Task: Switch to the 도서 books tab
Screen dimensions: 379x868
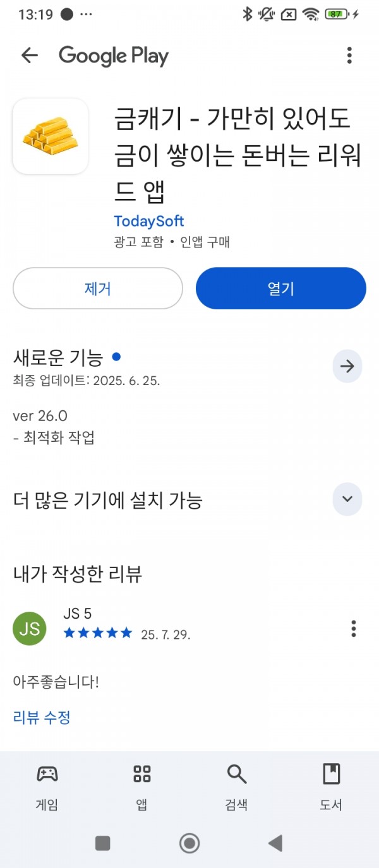Action: 332,787
